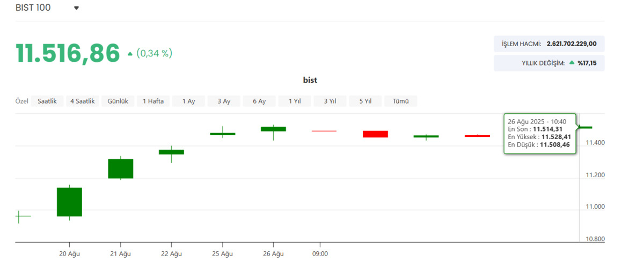Click the 20 Ağu axis label
644x269 pixels.
69,253
